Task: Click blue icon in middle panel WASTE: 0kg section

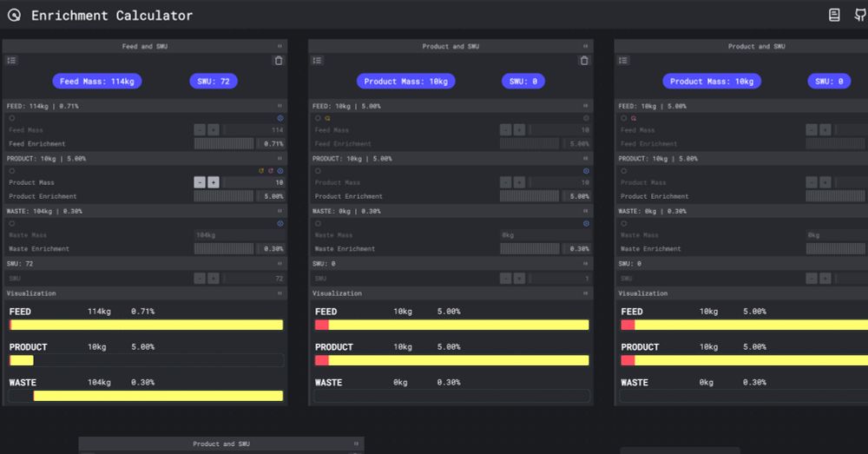Action: coord(586,223)
